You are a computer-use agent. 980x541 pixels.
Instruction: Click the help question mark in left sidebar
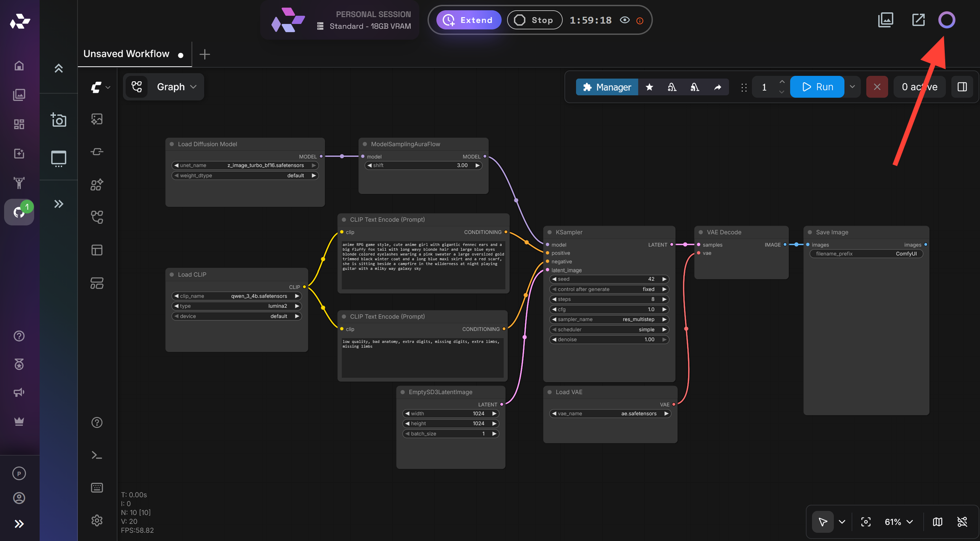(19, 336)
